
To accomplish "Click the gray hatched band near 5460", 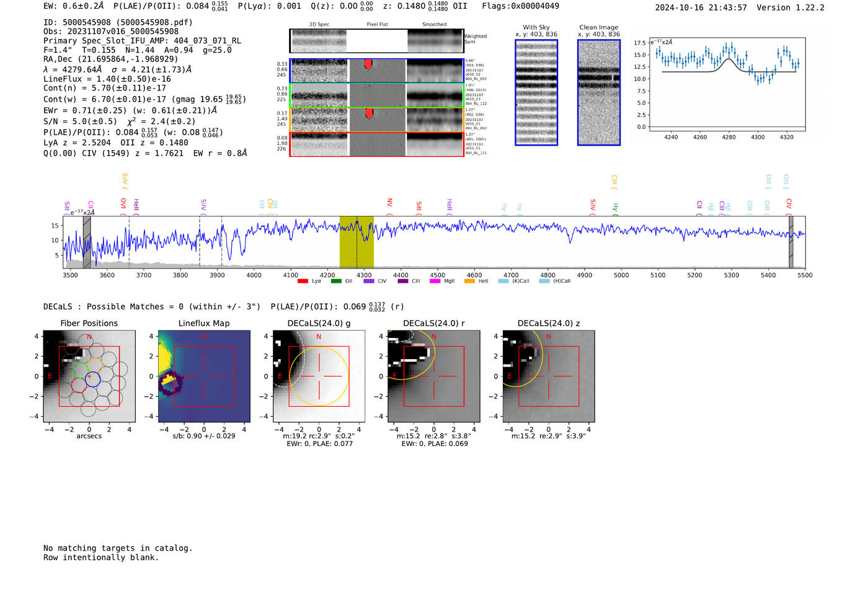I will (790, 242).
